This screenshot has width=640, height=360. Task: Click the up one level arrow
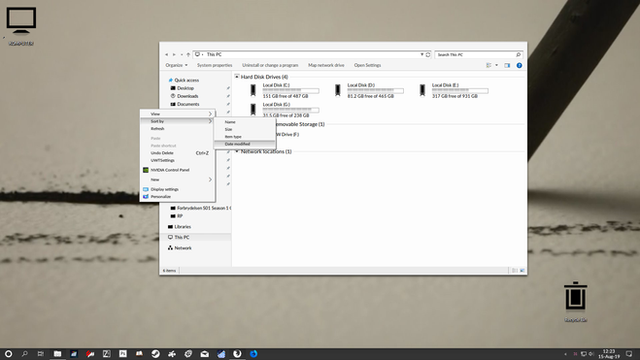click(x=188, y=54)
